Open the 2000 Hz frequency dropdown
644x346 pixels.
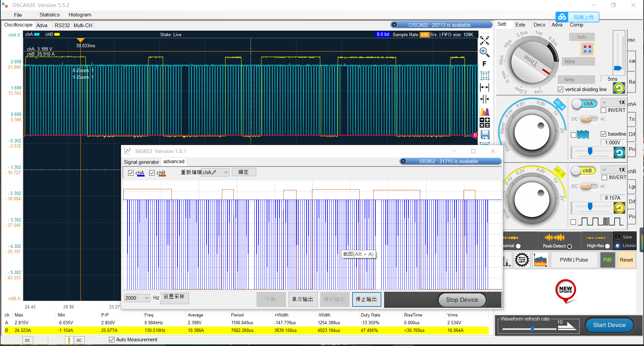[137, 298]
